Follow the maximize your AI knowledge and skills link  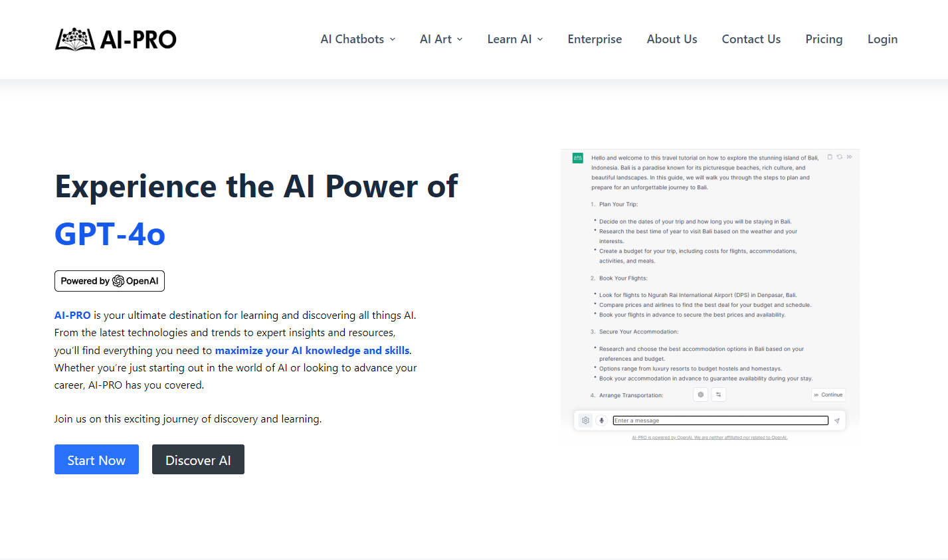(x=312, y=350)
